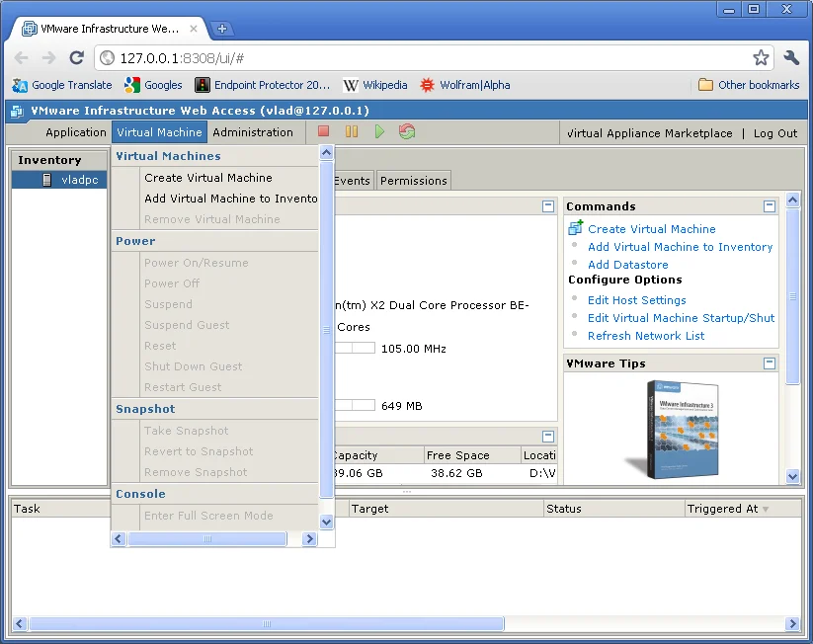This screenshot has width=813, height=644.
Task: Click the menu's horizontal scroll right arrow
Action: point(309,538)
